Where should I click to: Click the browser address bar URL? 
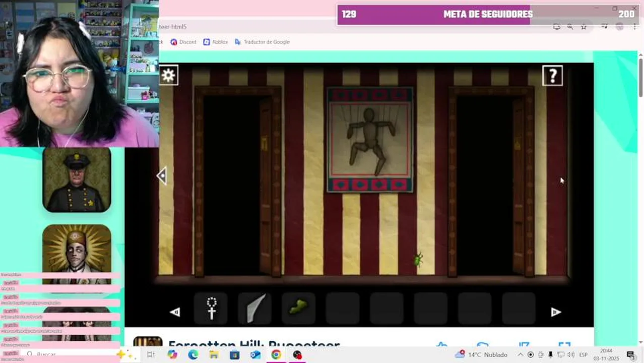(173, 27)
